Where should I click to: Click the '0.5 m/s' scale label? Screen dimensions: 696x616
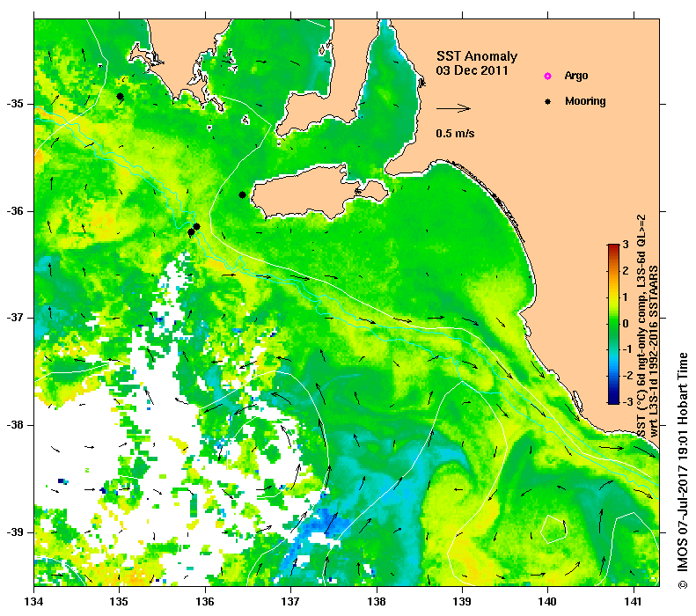(455, 133)
